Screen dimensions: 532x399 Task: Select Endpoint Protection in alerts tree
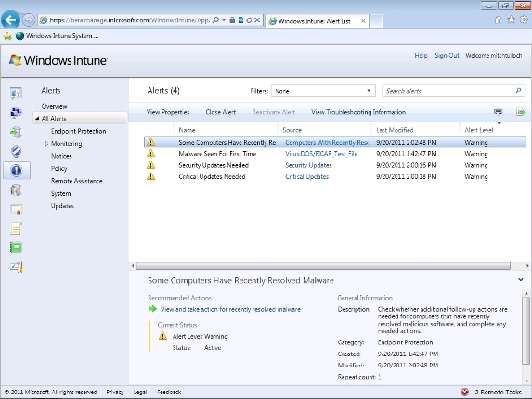[78, 131]
